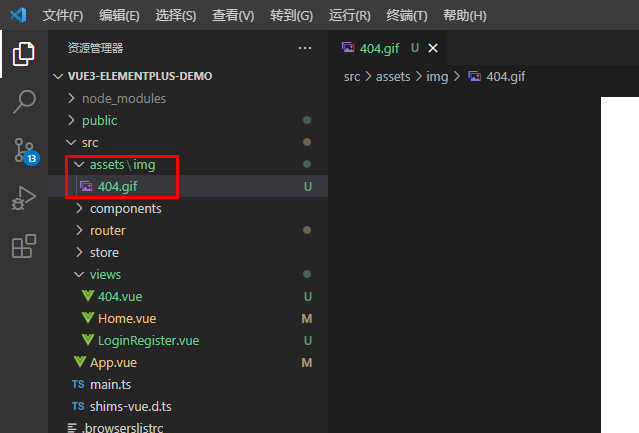Click image icon in breadcrumb 404.gif
Image resolution: width=639 pixels, height=433 pixels.
tap(474, 76)
